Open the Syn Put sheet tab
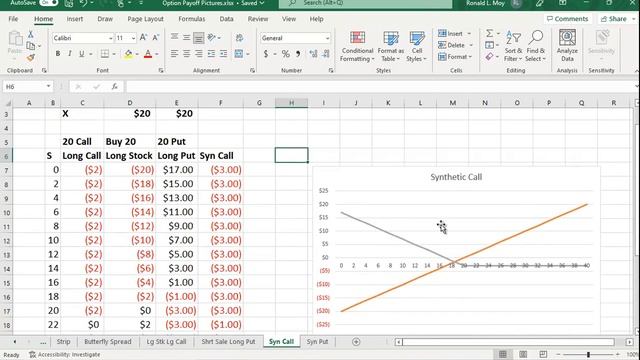 317,342
